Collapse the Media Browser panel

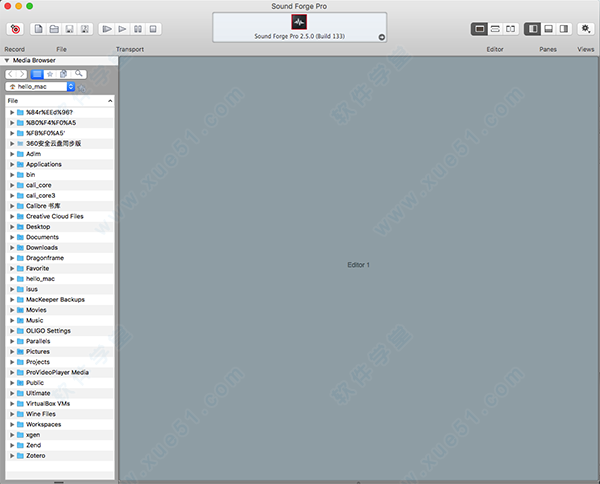pos(7,60)
